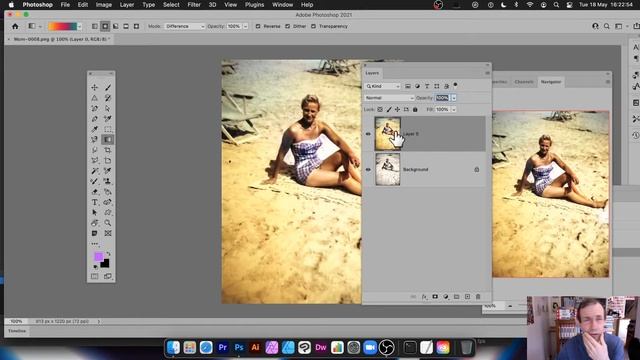Toggle Quick Mask mode icon in the toolbox
The image size is (640, 360).
[x=95, y=276]
